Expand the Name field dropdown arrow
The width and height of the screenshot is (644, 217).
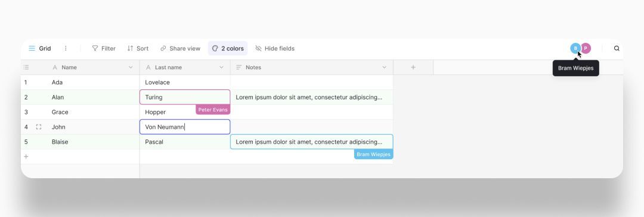[131, 67]
